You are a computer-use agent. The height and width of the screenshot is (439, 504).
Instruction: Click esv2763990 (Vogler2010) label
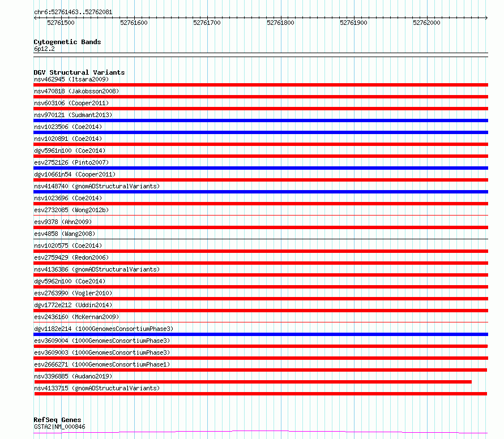pyautogui.click(x=73, y=293)
